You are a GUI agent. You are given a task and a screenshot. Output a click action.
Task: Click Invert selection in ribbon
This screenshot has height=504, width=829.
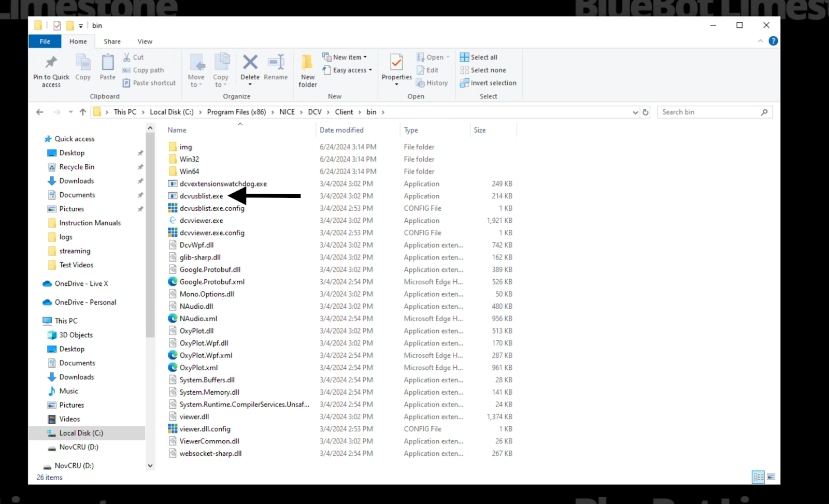click(488, 83)
